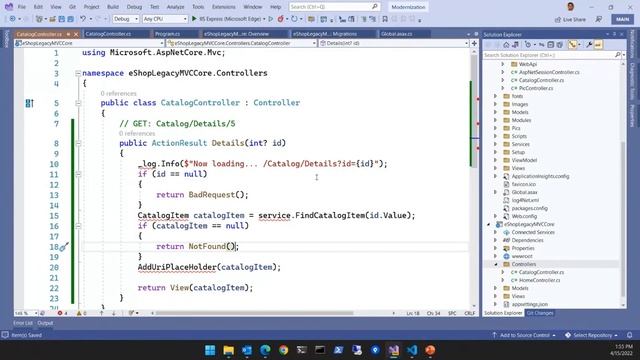Click Pending Changes Filter clock icon
The height and width of the screenshot is (360, 640).
pyautogui.click(x=528, y=45)
